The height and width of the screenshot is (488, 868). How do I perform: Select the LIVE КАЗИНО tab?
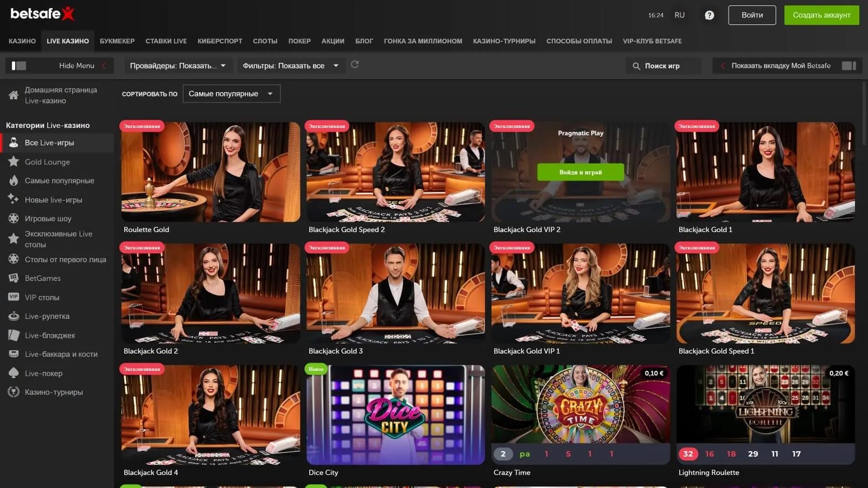pyautogui.click(x=68, y=41)
